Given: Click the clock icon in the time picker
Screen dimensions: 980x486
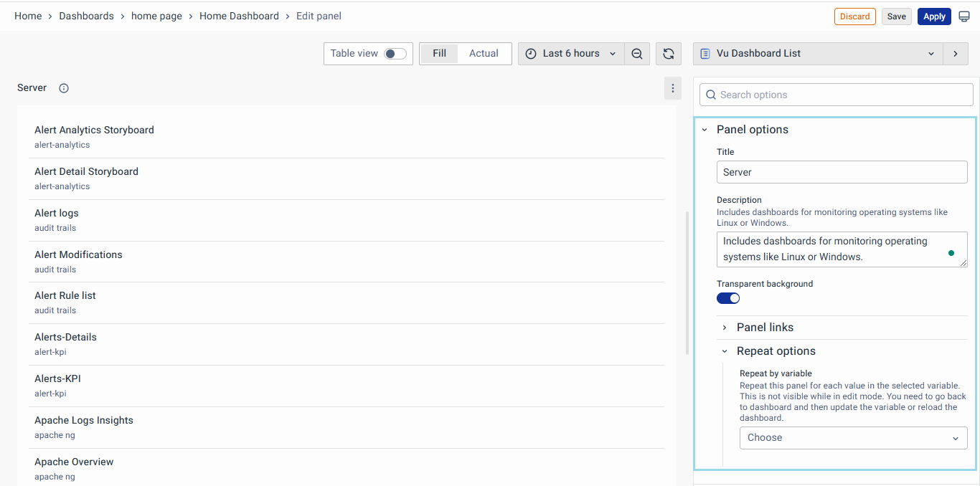Looking at the screenshot, I should click(530, 53).
